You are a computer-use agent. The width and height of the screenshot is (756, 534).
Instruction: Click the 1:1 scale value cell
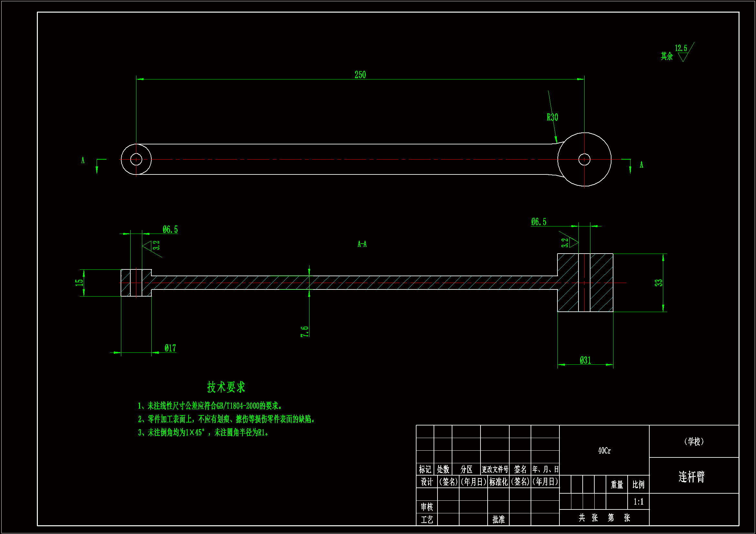(x=638, y=502)
